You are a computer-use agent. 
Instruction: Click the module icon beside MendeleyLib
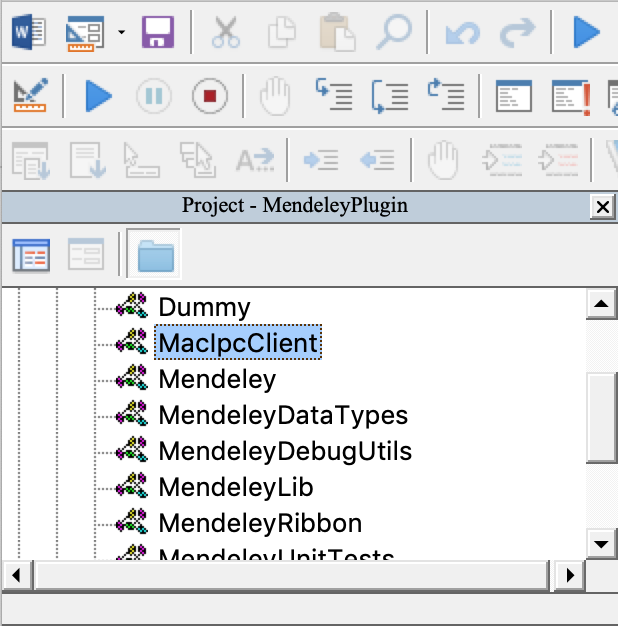pyautogui.click(x=132, y=486)
